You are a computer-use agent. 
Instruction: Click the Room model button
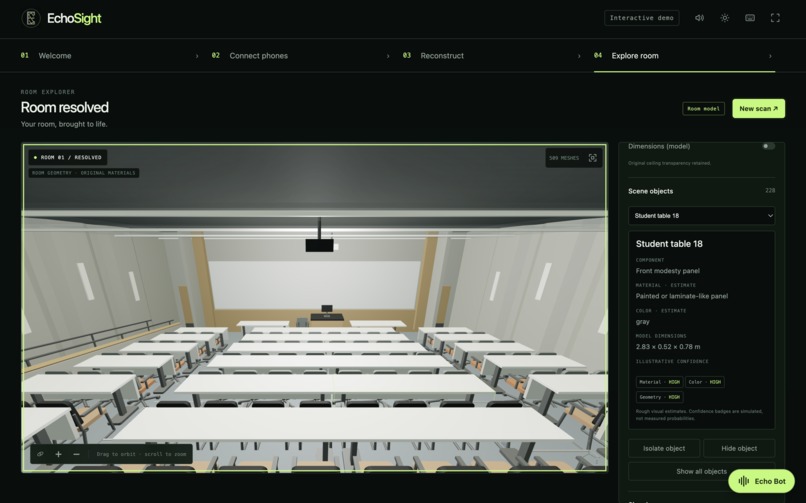point(703,109)
